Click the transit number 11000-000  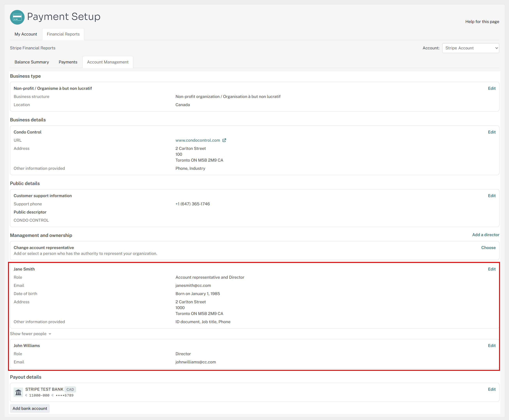click(x=39, y=395)
